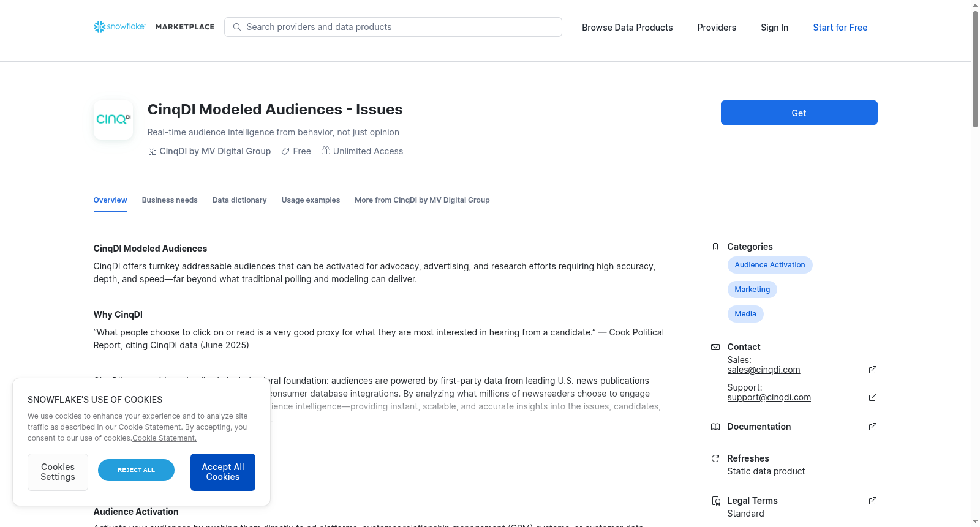Open the Usage examples tab
The image size is (980, 527).
pos(311,200)
